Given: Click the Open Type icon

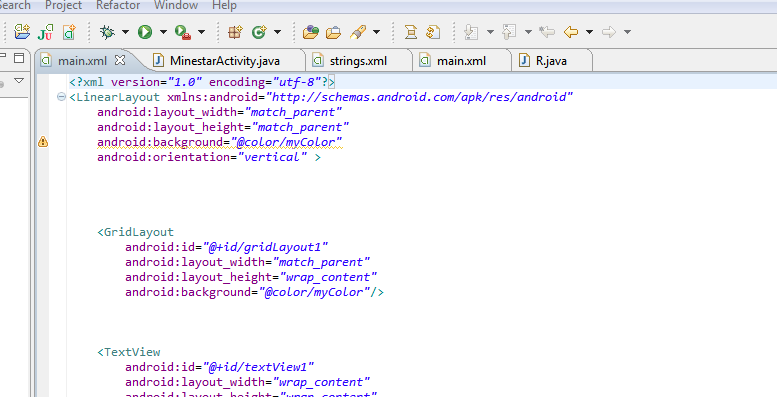Looking at the screenshot, I should tap(310, 32).
